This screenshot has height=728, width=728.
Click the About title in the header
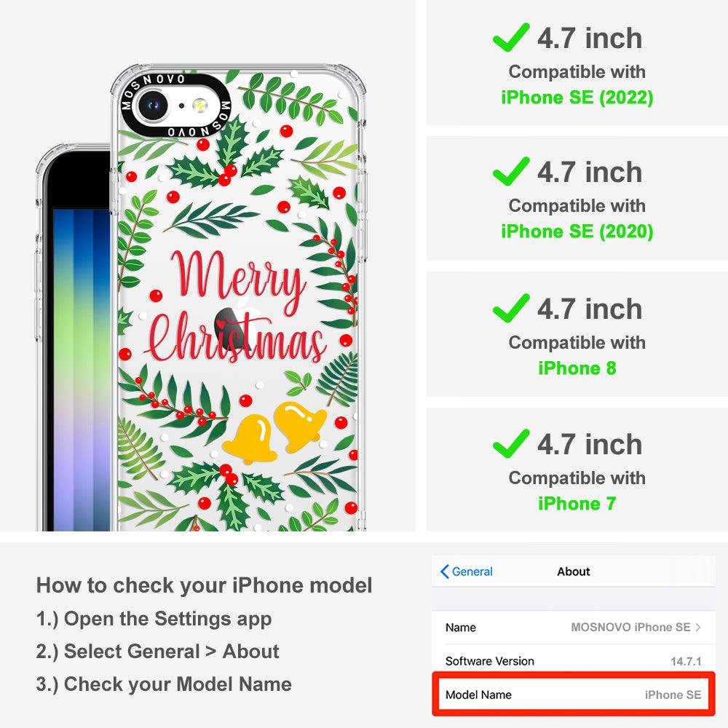point(574,571)
